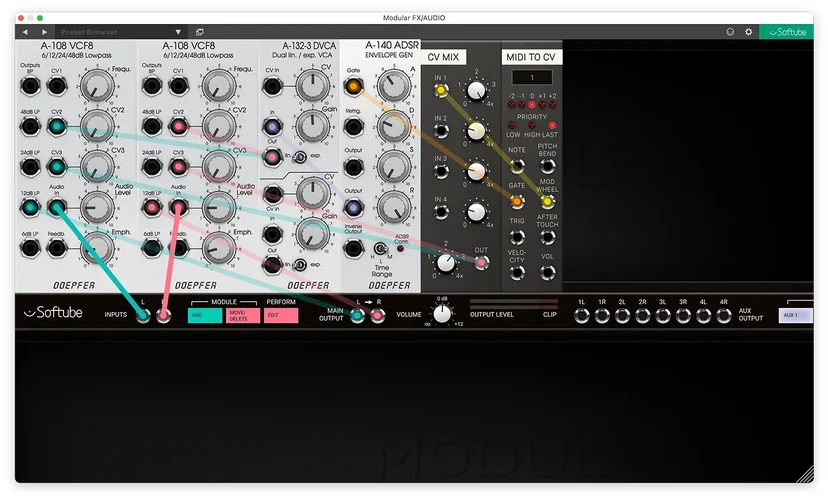828x500 pixels.
Task: Click the IN 3 jack on CV MIX
Action: pos(441,172)
